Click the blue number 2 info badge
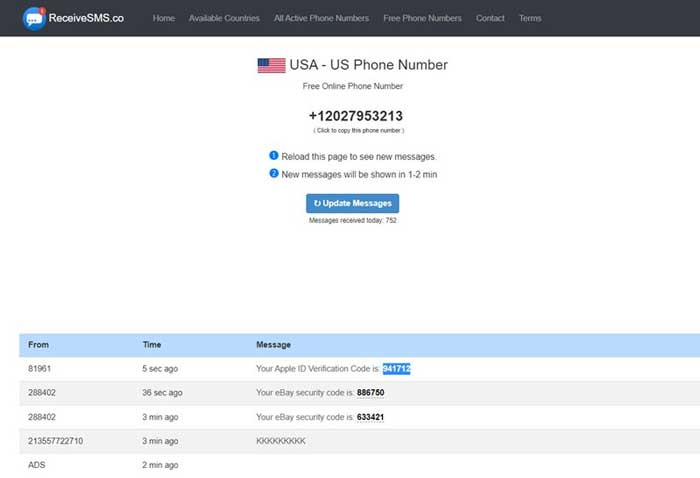Screen dimensions: 700x478 (x=274, y=173)
